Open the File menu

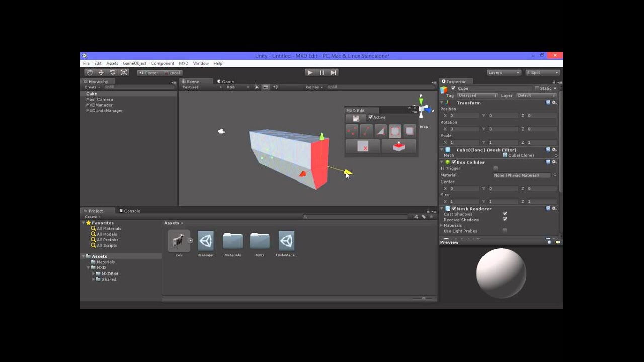pos(86,64)
